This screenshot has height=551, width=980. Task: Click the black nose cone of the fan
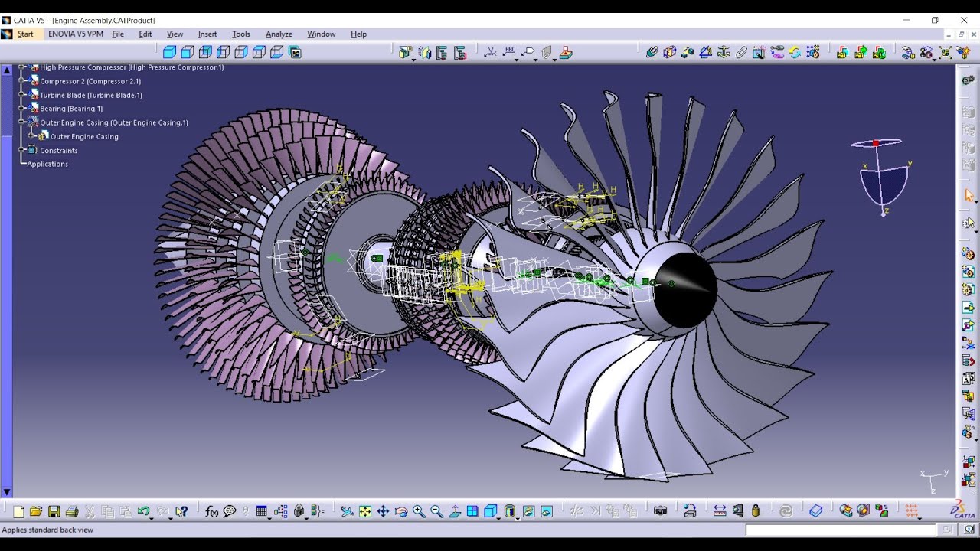[x=685, y=289]
